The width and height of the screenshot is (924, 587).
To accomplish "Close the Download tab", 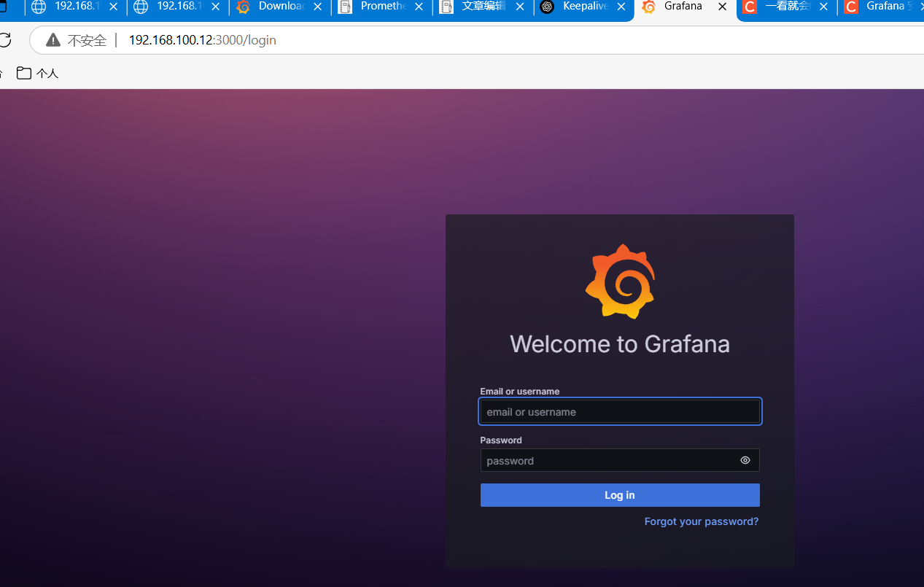I will 317,7.
